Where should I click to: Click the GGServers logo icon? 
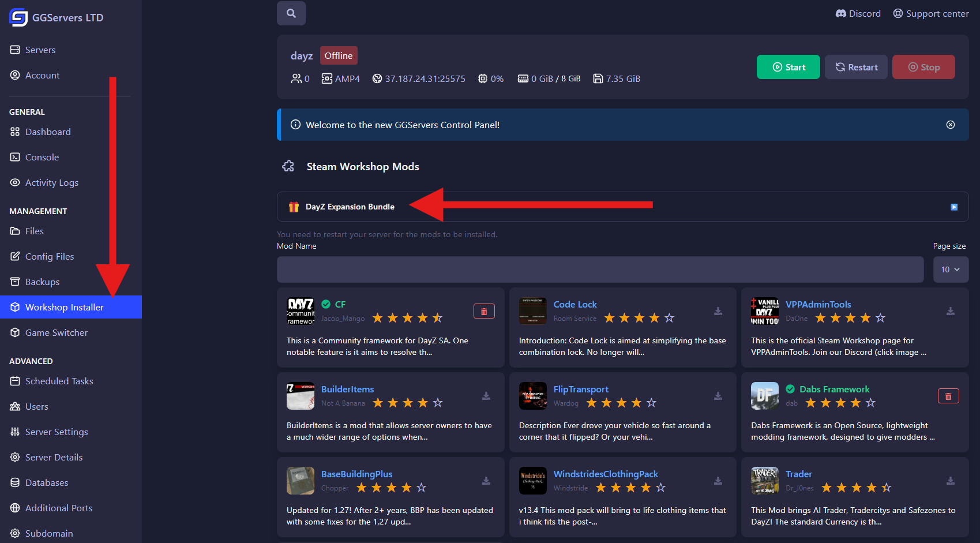point(17,17)
